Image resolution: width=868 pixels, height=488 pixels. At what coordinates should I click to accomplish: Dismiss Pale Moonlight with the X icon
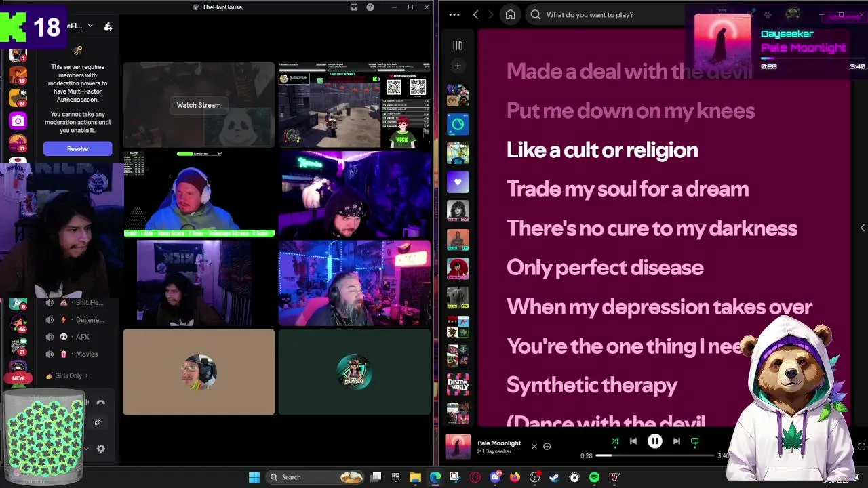pyautogui.click(x=534, y=447)
